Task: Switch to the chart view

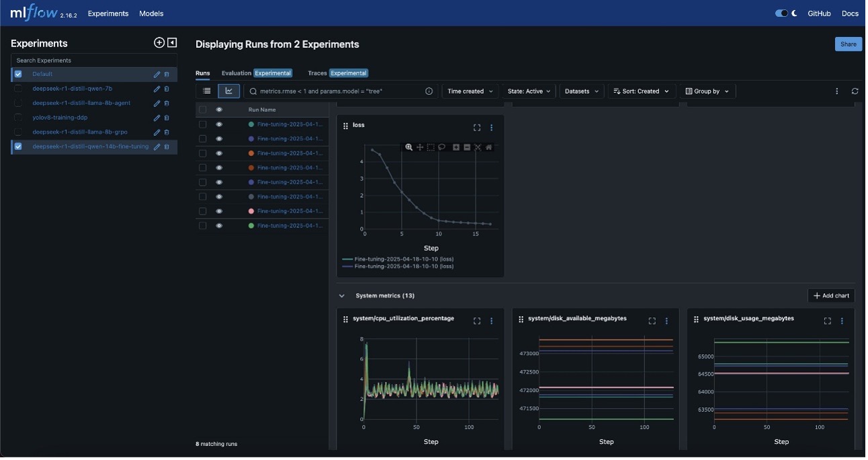Action: [228, 91]
